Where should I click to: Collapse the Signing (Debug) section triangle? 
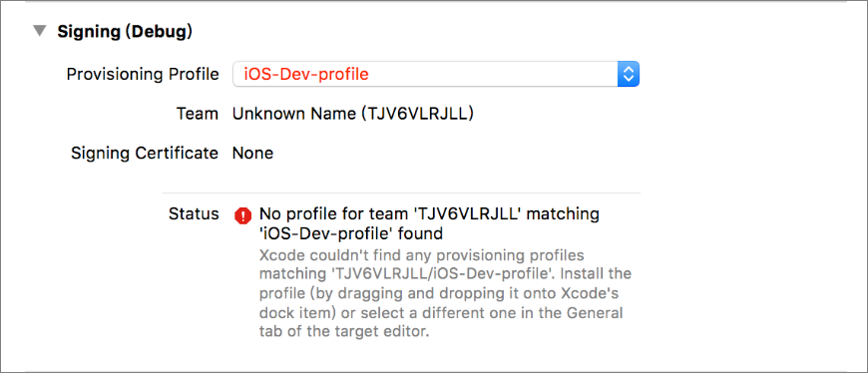39,31
